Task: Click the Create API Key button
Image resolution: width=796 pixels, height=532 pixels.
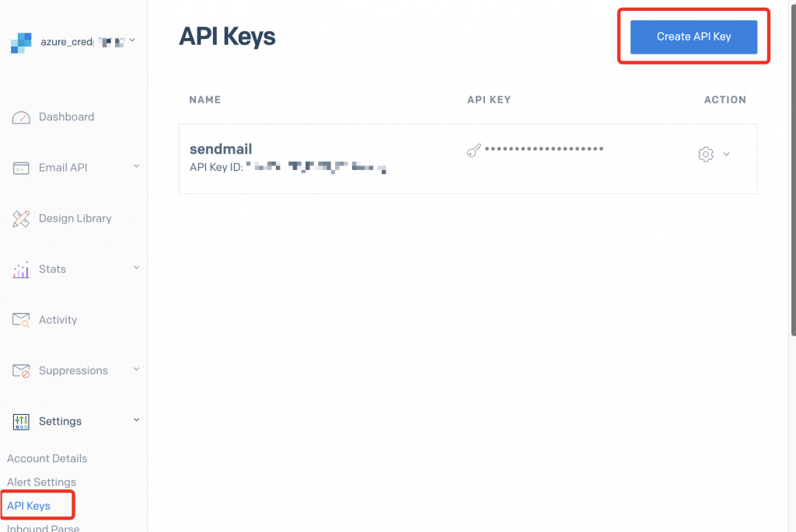Action: pos(693,37)
